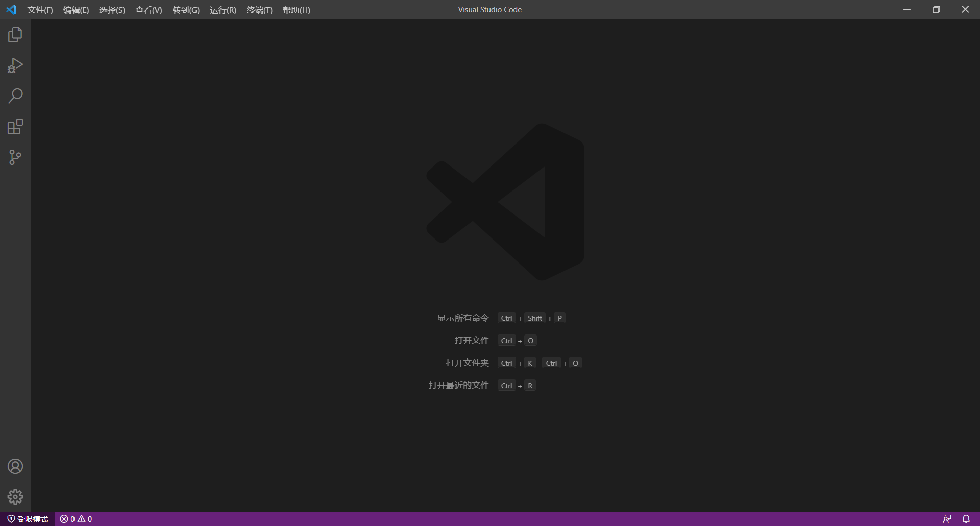
Task: Open the errors and warnings problems indicator
Action: click(x=76, y=519)
